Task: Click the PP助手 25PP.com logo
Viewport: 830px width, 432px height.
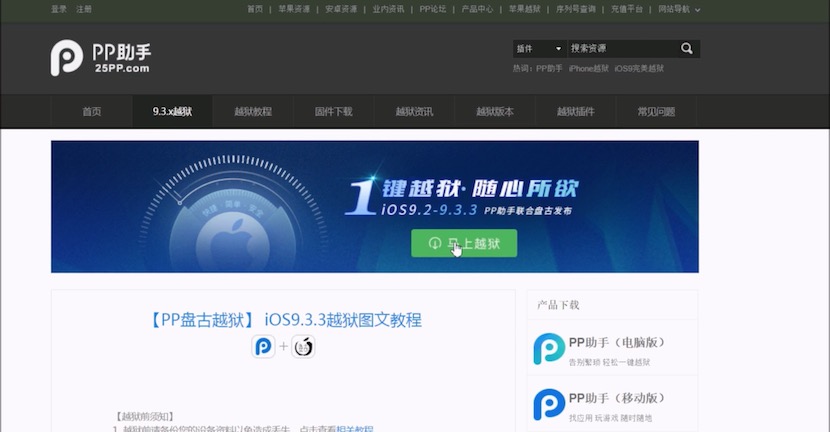Action: 101,58
